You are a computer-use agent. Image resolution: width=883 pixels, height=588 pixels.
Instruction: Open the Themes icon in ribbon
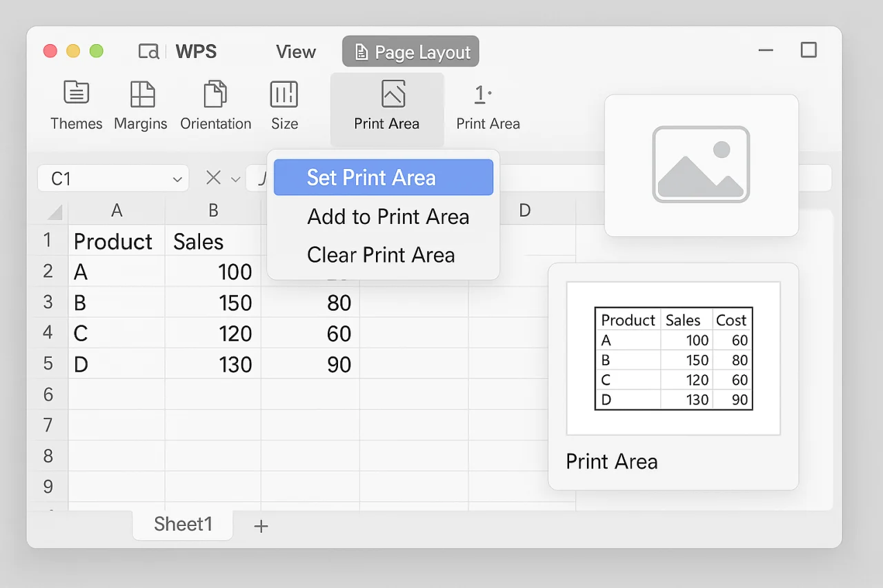[x=76, y=93]
